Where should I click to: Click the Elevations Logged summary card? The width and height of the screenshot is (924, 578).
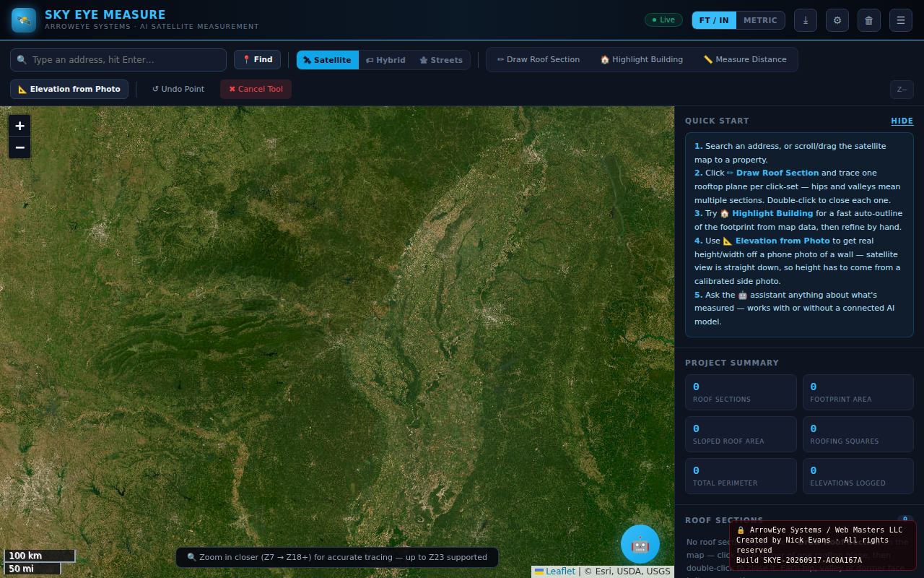pyautogui.click(x=858, y=476)
